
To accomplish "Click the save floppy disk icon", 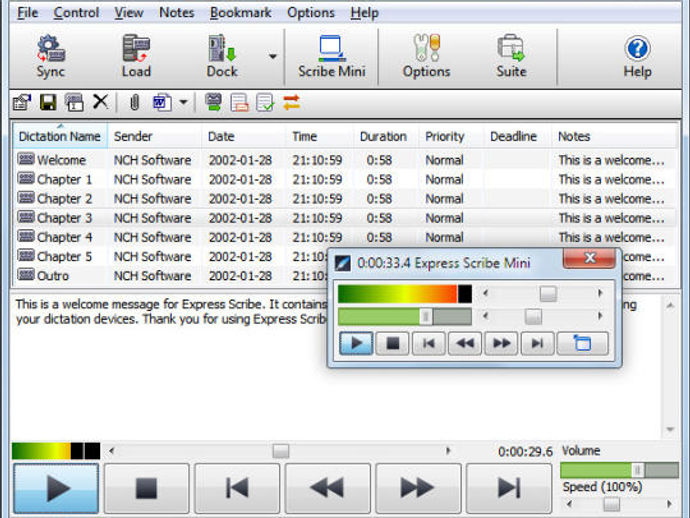I will [48, 103].
